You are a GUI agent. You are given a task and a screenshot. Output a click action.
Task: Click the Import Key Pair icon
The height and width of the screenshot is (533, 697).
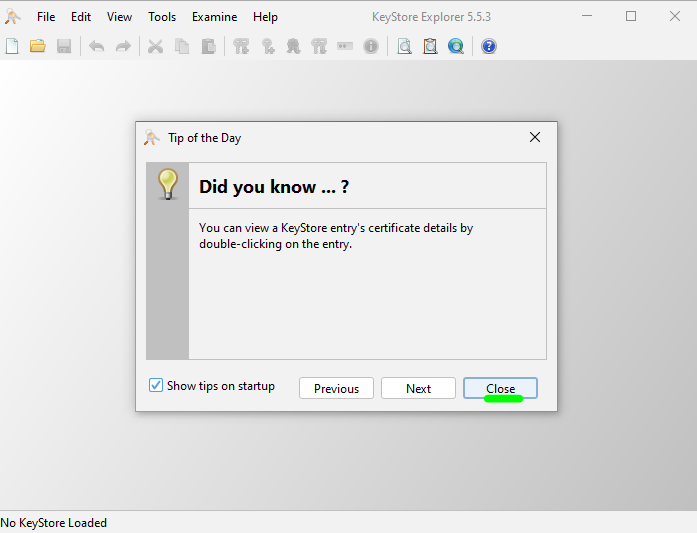(319, 46)
